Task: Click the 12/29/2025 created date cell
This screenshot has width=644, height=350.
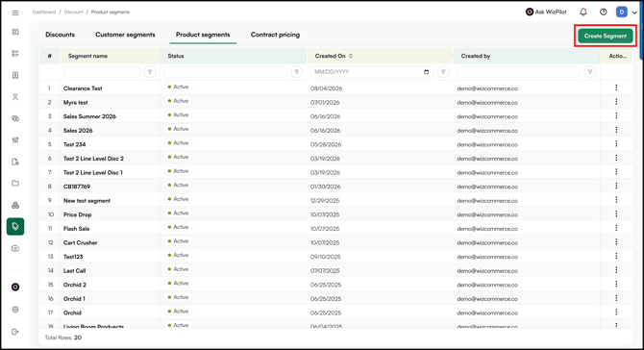Action: click(x=325, y=200)
